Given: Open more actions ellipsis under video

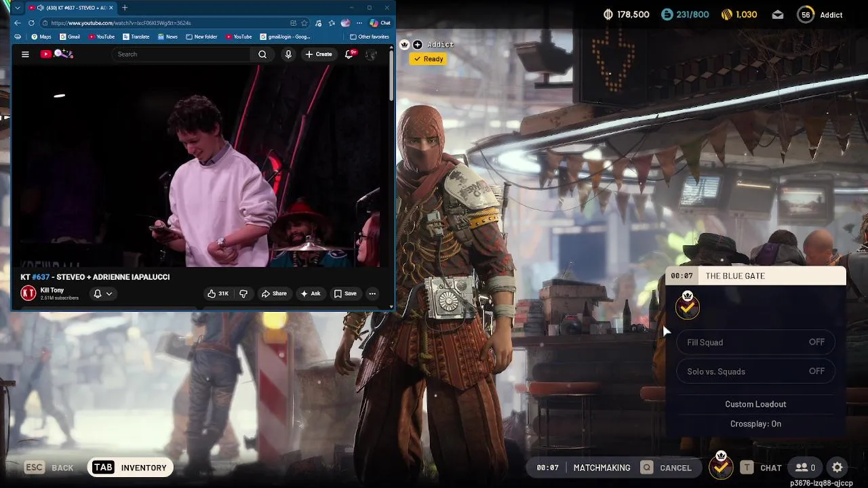Looking at the screenshot, I should point(372,293).
